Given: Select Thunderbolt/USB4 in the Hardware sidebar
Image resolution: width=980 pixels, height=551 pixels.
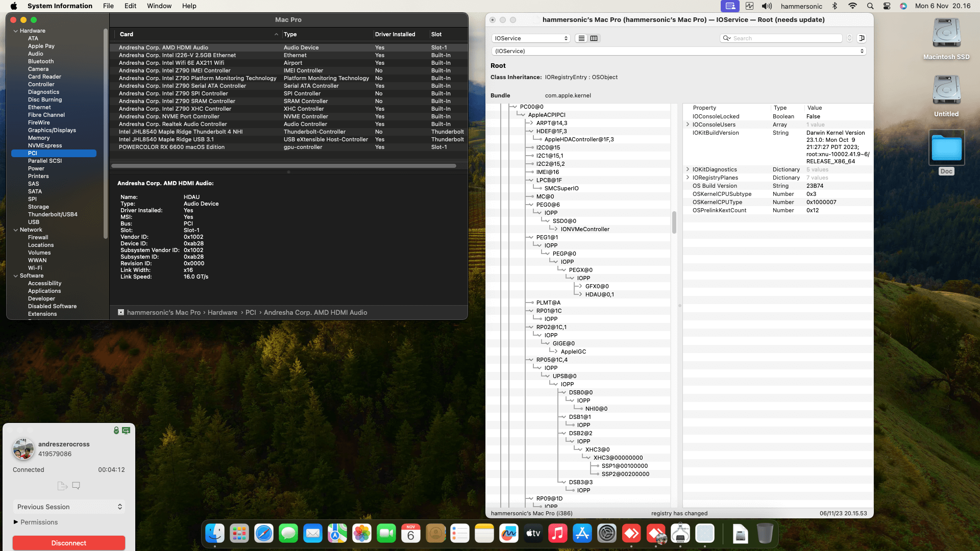Looking at the screenshot, I should (53, 214).
